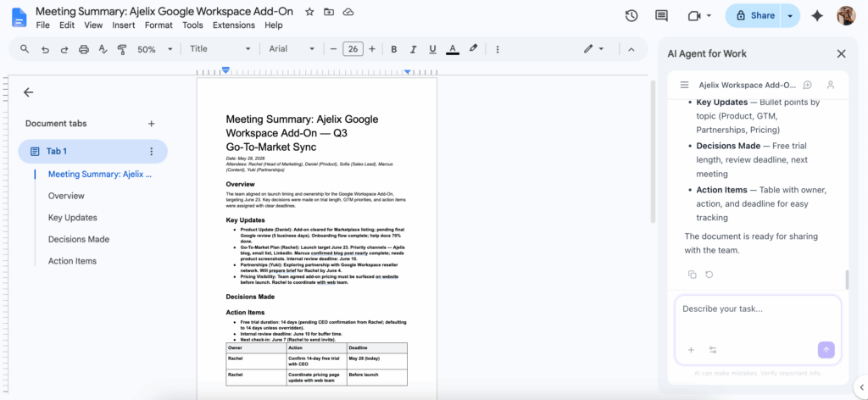Show more toolbar options
Viewport: 868px width, 400px height.
pyautogui.click(x=497, y=49)
